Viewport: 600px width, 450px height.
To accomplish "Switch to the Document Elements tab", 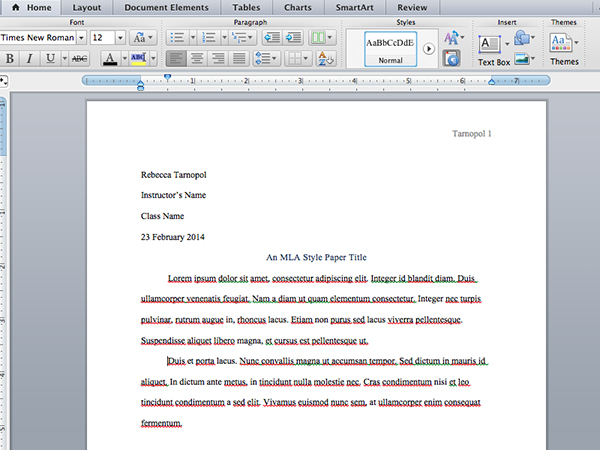I will click(x=166, y=7).
